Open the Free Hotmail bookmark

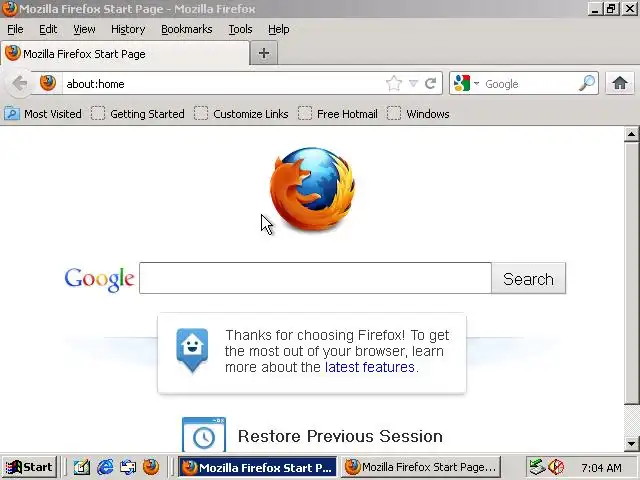tap(338, 114)
